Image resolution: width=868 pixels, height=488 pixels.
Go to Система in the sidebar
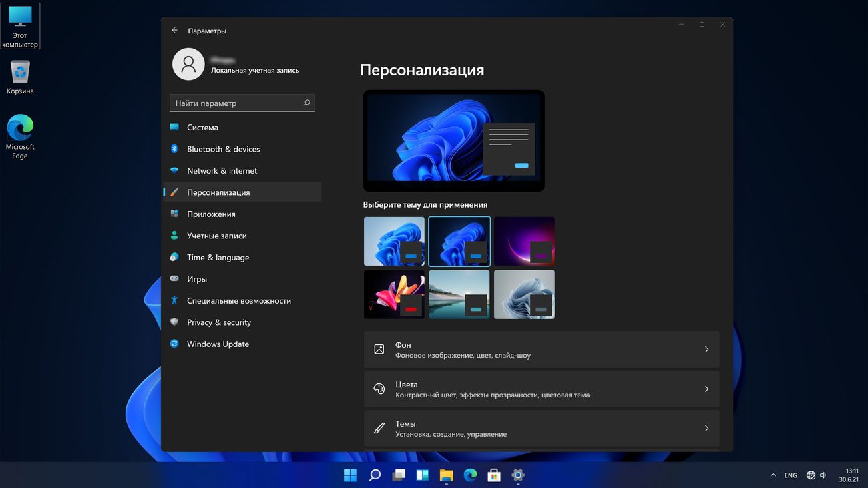[202, 128]
